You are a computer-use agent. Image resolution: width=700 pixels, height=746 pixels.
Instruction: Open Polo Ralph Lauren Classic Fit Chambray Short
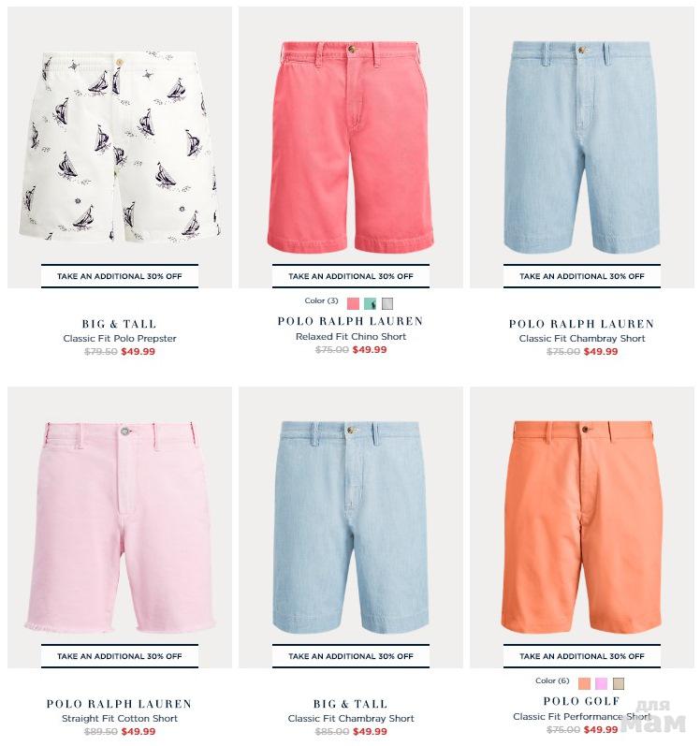click(581, 338)
